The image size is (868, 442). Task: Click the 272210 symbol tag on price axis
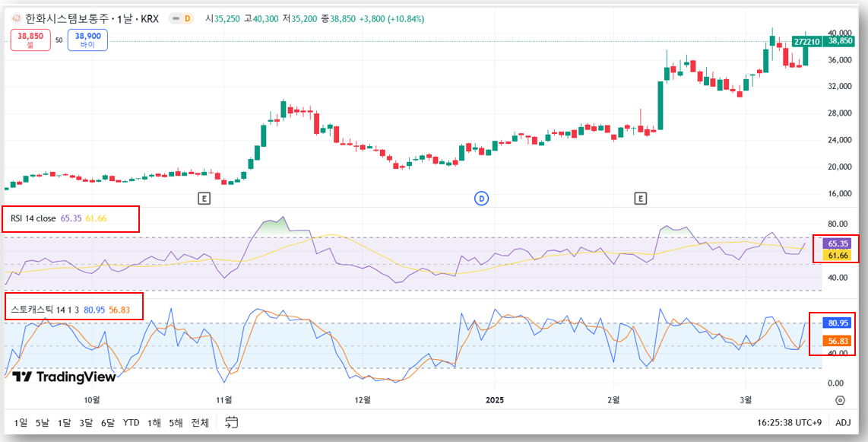[806, 41]
